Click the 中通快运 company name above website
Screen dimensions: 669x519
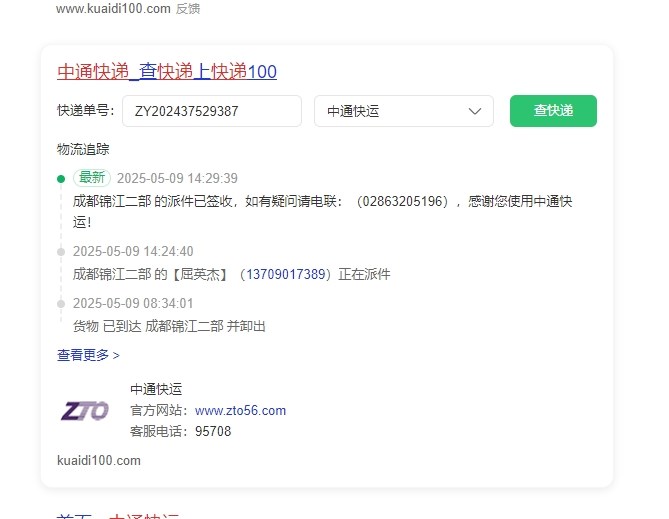point(156,389)
